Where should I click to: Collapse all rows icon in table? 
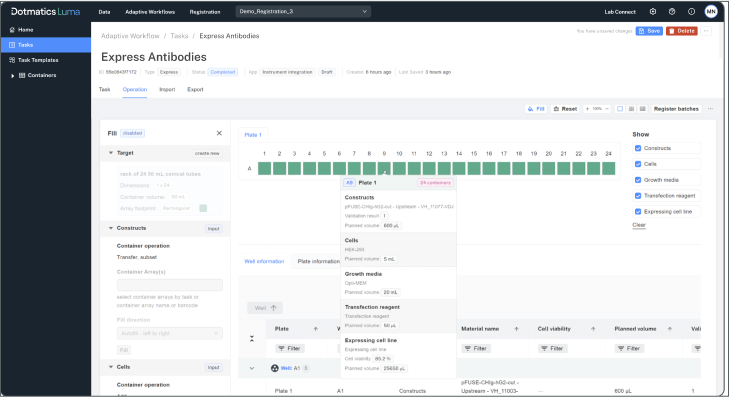[252, 338]
